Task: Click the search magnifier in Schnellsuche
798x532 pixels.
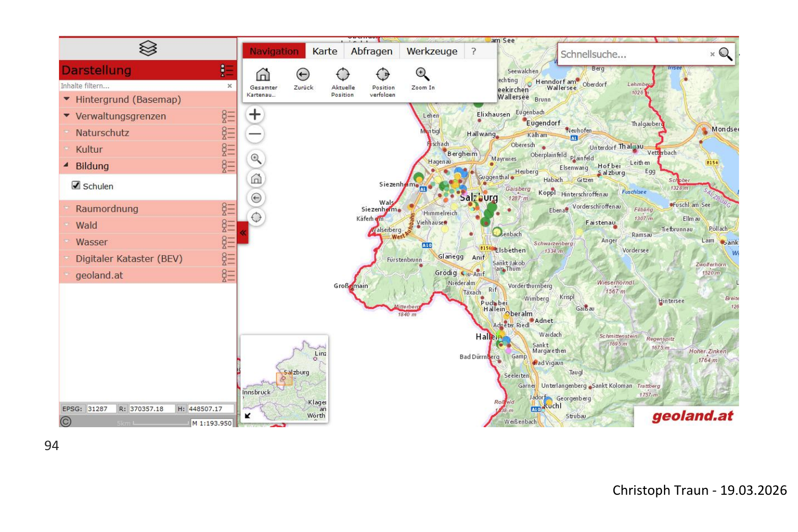Action: [726, 54]
